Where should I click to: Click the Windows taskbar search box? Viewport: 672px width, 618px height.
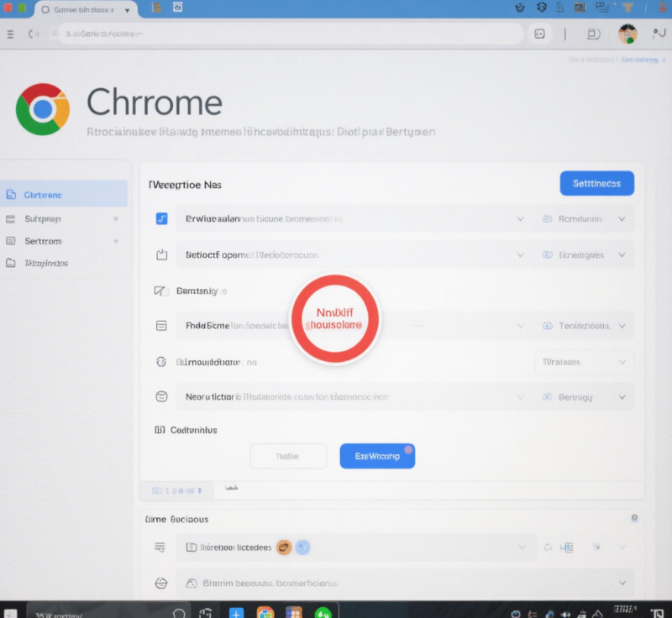point(109,612)
